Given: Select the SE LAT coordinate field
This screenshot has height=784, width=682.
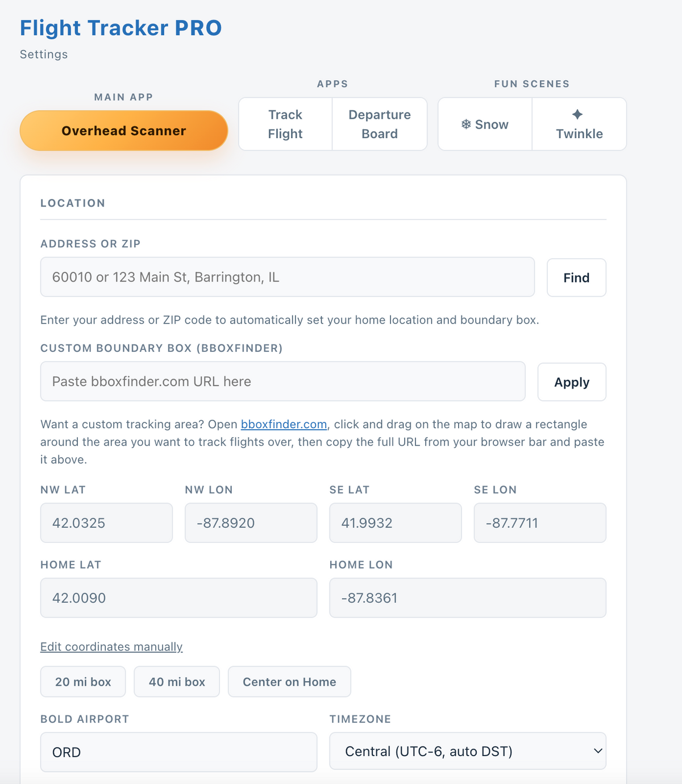Looking at the screenshot, I should (x=396, y=523).
